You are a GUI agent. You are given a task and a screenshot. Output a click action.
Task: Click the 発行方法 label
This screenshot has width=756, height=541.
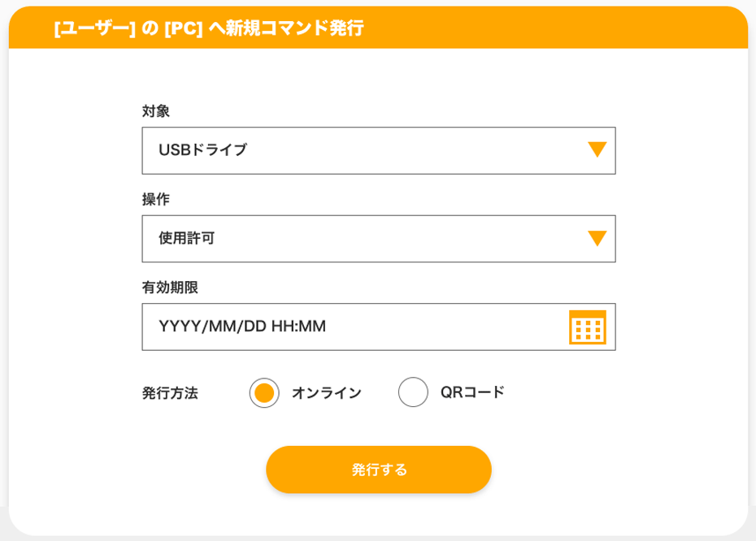pos(170,393)
